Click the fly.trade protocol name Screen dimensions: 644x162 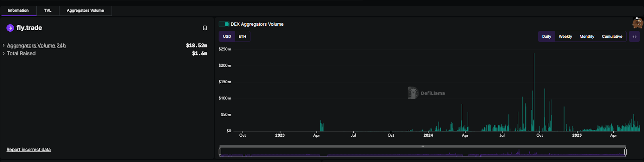pos(29,28)
